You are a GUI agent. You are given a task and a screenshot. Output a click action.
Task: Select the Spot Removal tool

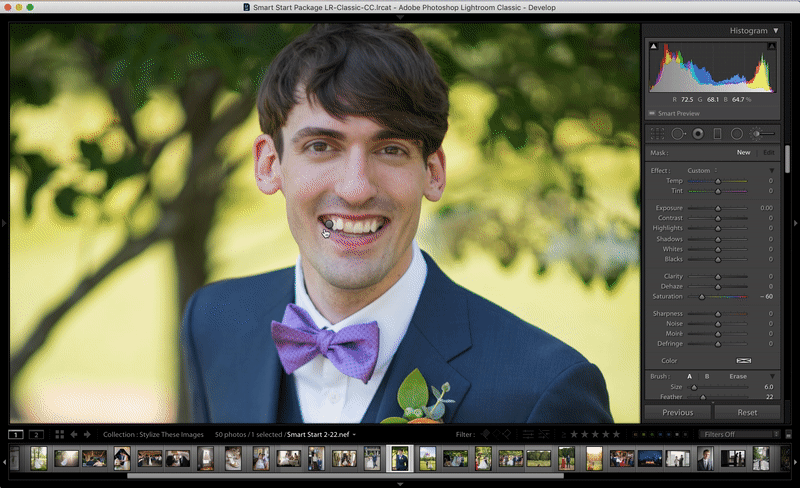click(678, 134)
